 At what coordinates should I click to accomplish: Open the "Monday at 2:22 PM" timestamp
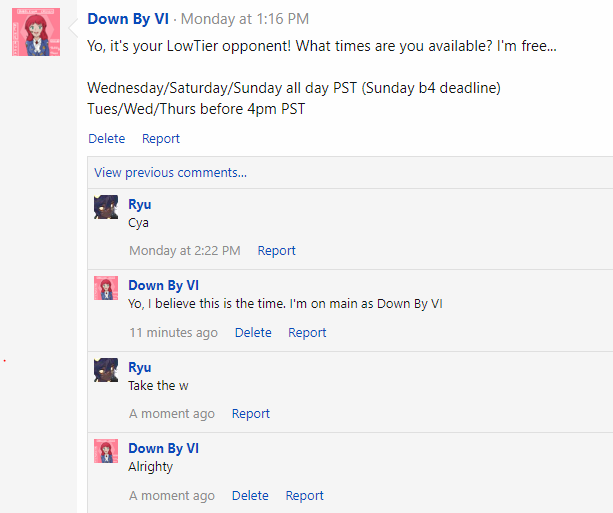(x=185, y=251)
